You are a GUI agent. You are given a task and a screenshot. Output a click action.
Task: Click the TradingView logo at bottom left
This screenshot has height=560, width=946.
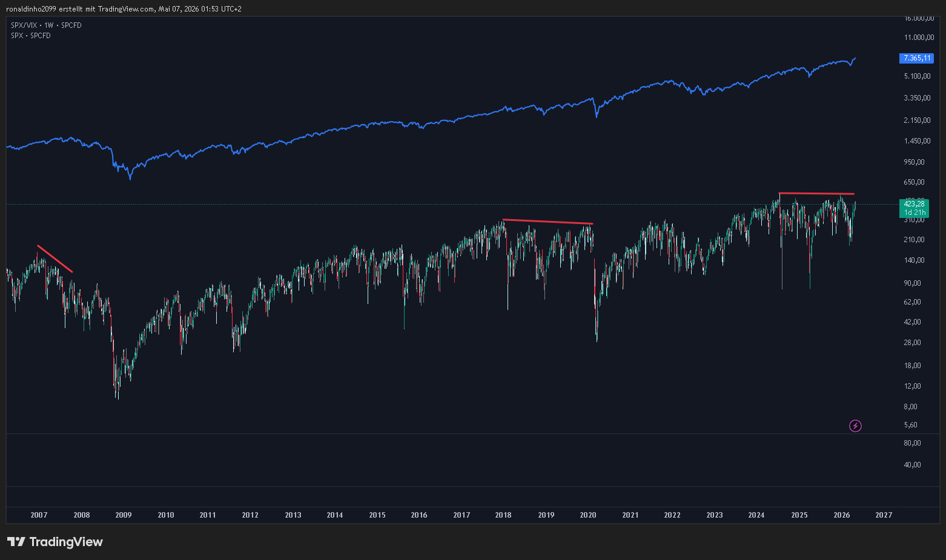point(55,542)
